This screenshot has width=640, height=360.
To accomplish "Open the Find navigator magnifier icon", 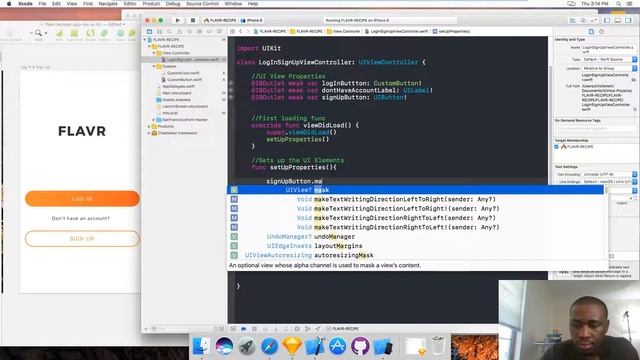I will (169, 31).
